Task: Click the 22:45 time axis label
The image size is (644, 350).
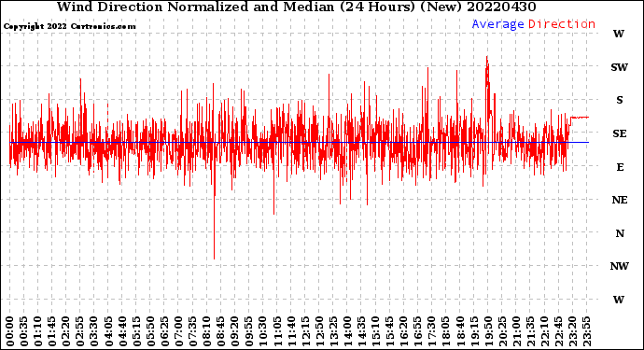Action: [558, 331]
